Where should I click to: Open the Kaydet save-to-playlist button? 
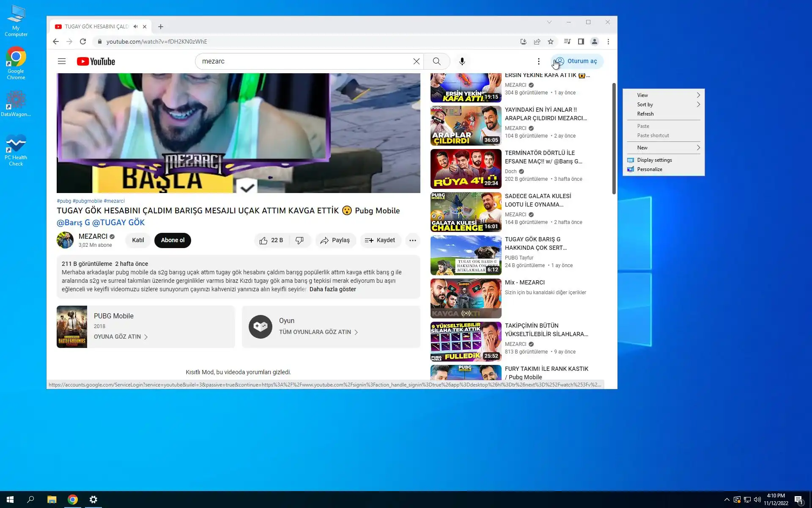pyautogui.click(x=380, y=240)
